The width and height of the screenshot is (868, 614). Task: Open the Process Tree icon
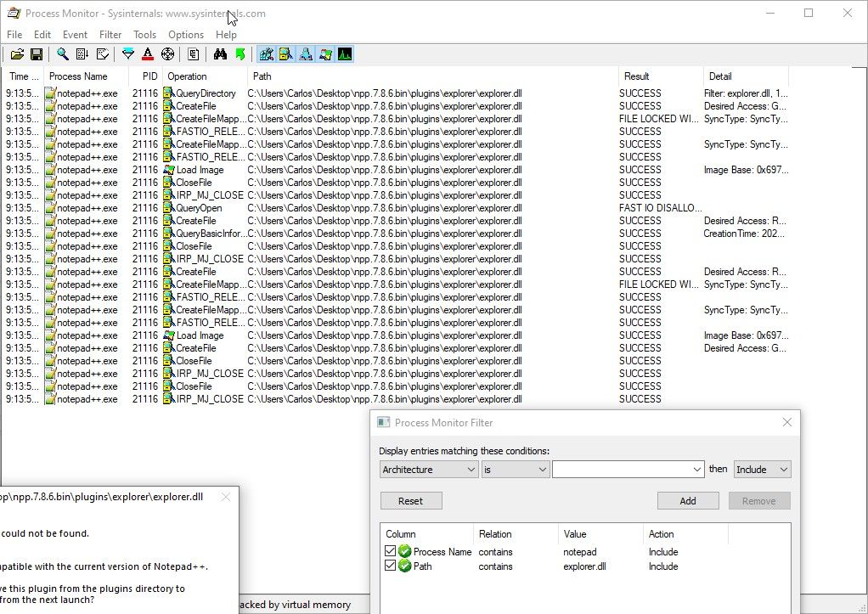click(193, 54)
